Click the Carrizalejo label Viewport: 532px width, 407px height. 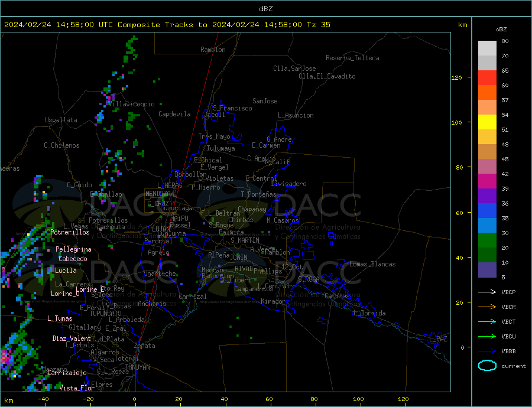[67, 373]
